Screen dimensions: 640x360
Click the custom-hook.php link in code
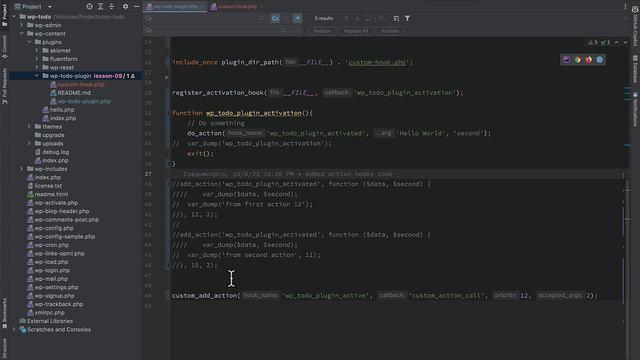click(x=377, y=62)
